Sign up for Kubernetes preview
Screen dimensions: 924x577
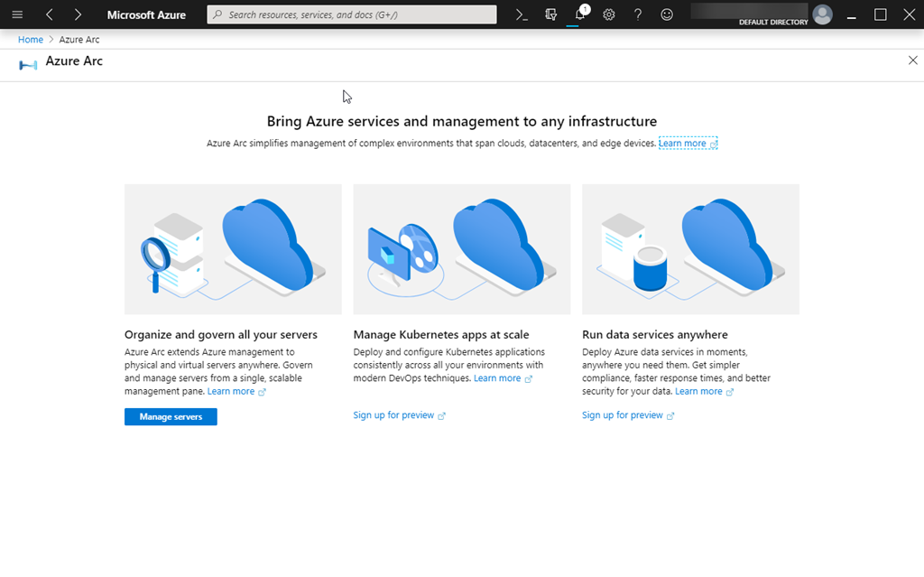pyautogui.click(x=399, y=415)
